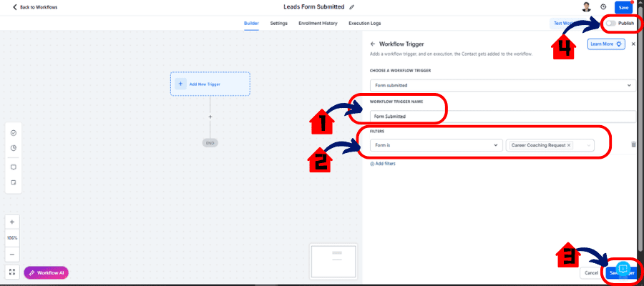Click the Test Workflow button
The width and height of the screenshot is (644, 286).
point(564,24)
